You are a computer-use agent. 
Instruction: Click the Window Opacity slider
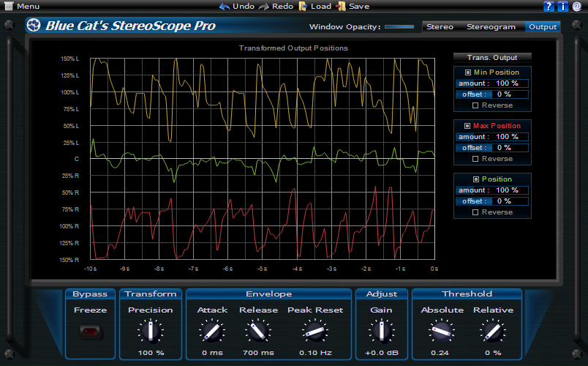[399, 27]
